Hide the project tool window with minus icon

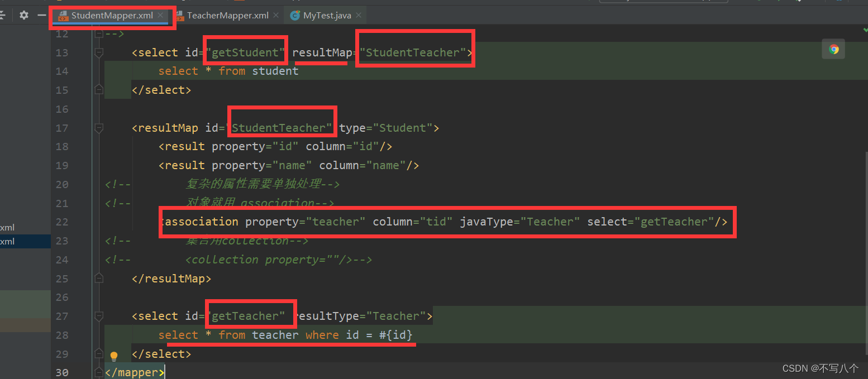click(42, 15)
